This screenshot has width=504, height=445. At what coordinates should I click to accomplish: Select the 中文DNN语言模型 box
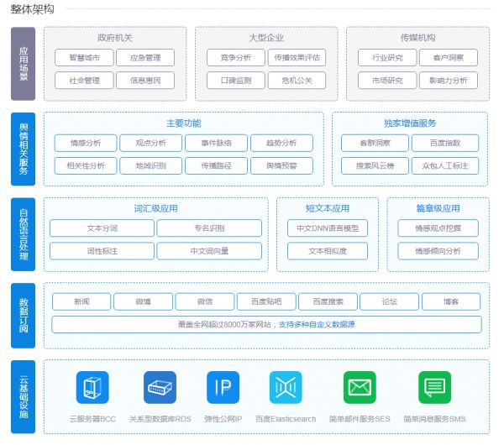[327, 228]
